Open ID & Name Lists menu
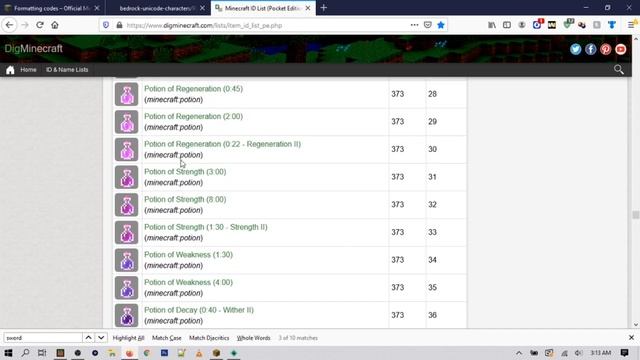The width and height of the screenshot is (640, 360). click(67, 70)
